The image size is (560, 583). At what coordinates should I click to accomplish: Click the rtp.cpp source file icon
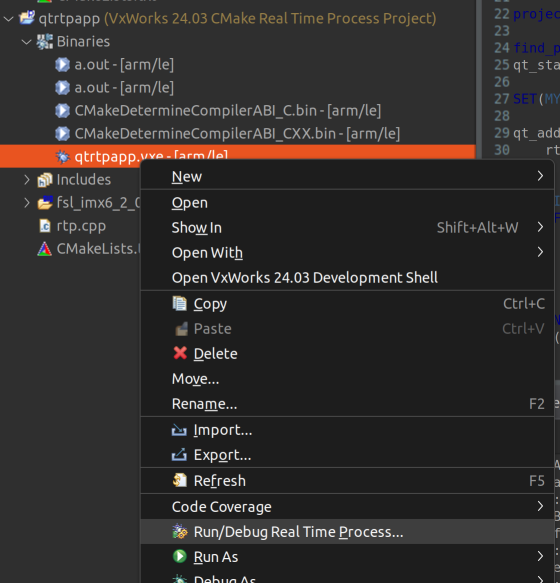click(x=45, y=226)
